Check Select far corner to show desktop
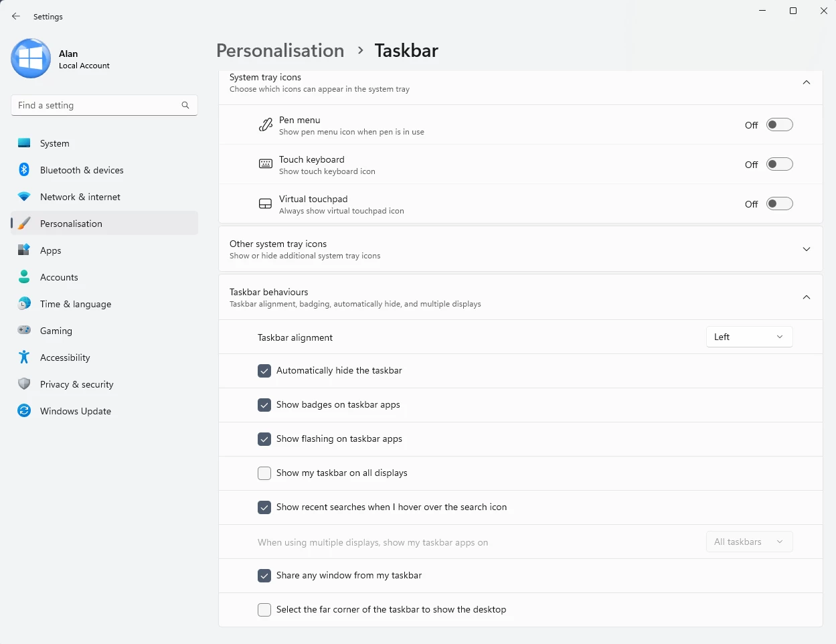The width and height of the screenshot is (836, 644). pyautogui.click(x=264, y=610)
